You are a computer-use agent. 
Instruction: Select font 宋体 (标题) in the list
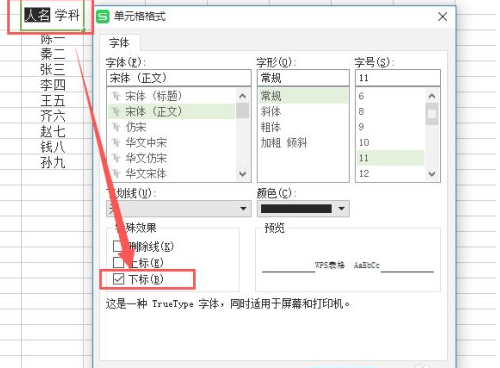coord(171,96)
